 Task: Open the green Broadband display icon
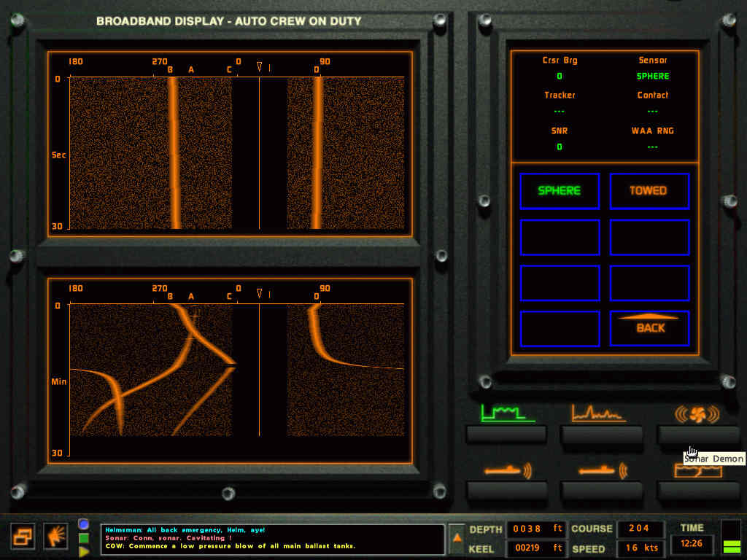[x=506, y=413]
